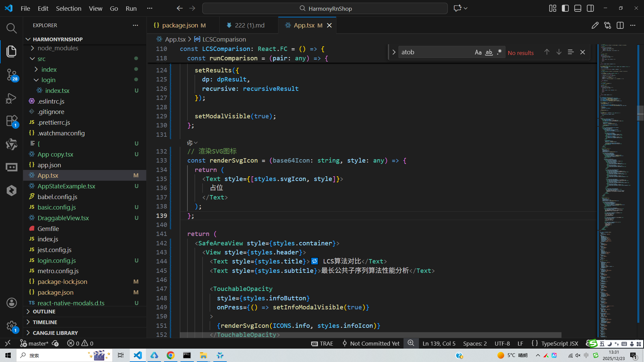Image resolution: width=644 pixels, height=362 pixels.
Task: Open Run and Debug view
Action: click(x=11, y=98)
